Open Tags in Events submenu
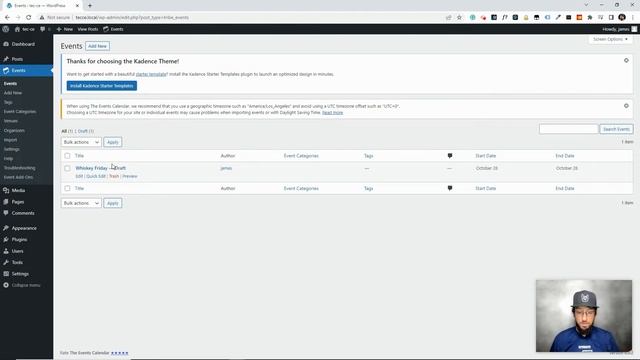640x360 pixels. 8,102
